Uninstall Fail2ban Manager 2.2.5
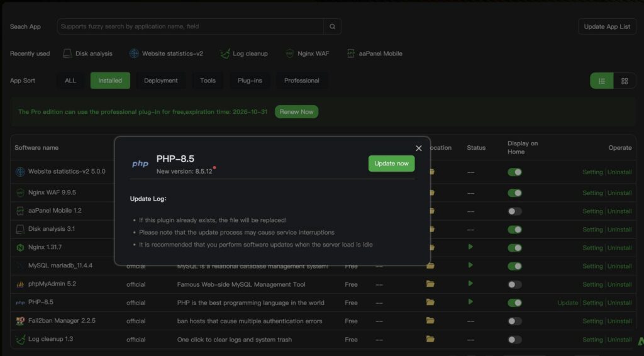 pos(619,321)
